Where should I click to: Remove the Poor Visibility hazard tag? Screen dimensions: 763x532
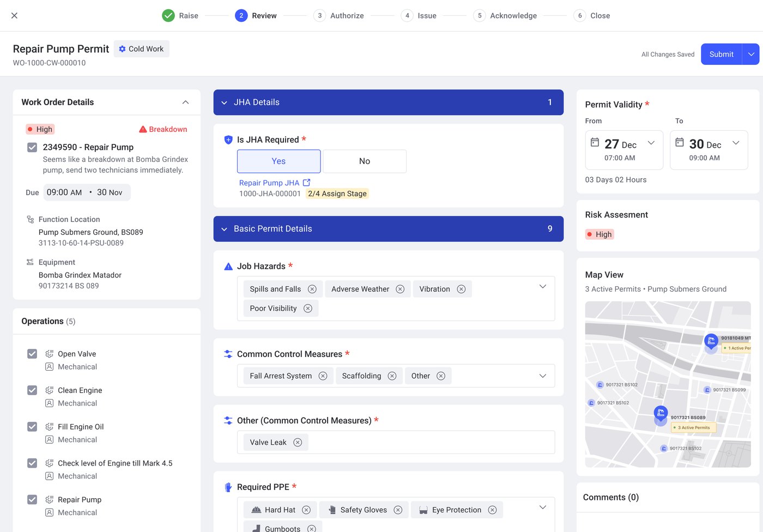tap(308, 309)
